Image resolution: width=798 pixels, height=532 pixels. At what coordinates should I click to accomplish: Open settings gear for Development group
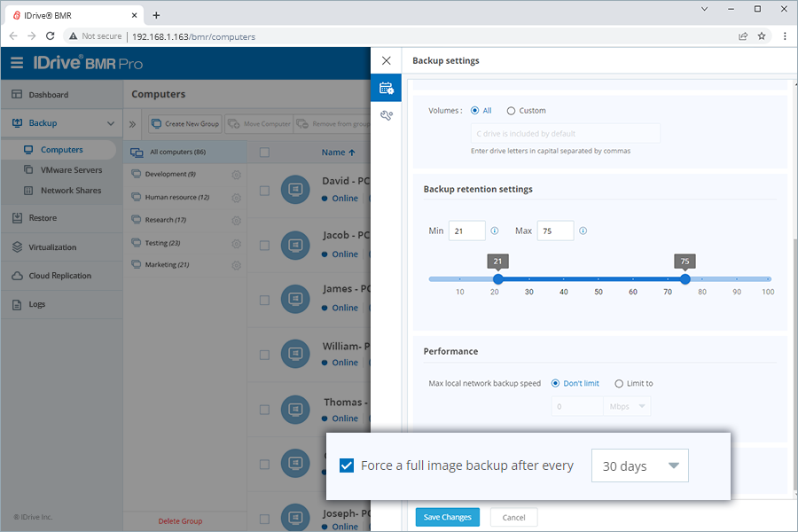pyautogui.click(x=236, y=175)
